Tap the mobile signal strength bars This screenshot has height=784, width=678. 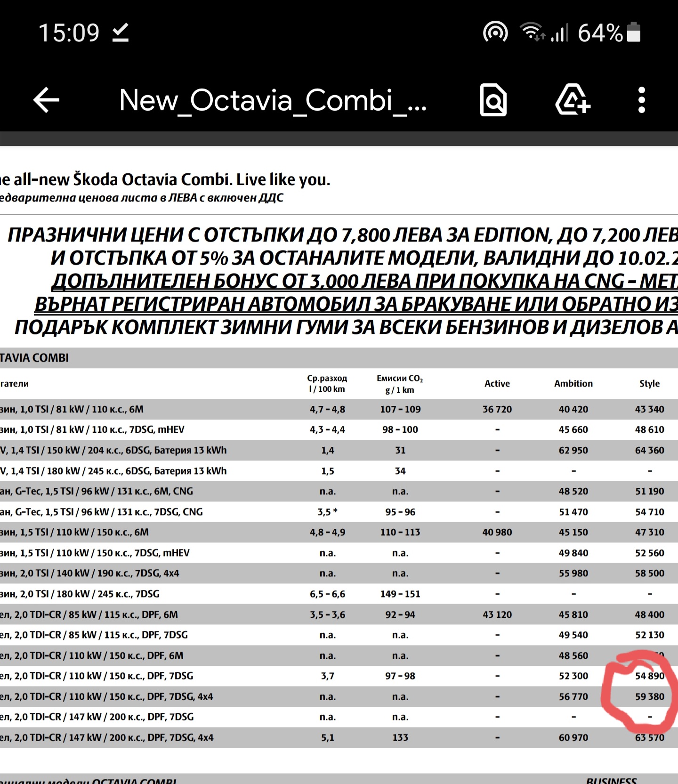coord(560,33)
